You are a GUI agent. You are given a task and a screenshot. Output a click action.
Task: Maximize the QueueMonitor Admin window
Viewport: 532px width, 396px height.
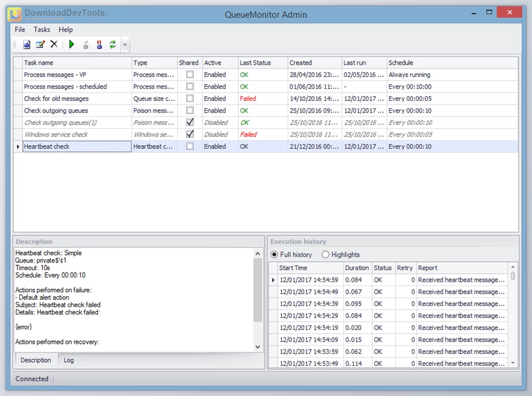point(489,13)
